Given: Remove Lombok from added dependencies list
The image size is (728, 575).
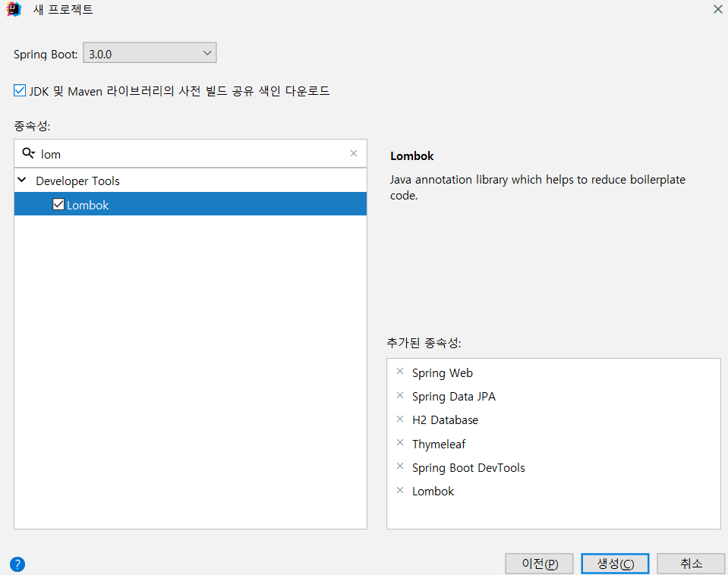Looking at the screenshot, I should 400,490.
